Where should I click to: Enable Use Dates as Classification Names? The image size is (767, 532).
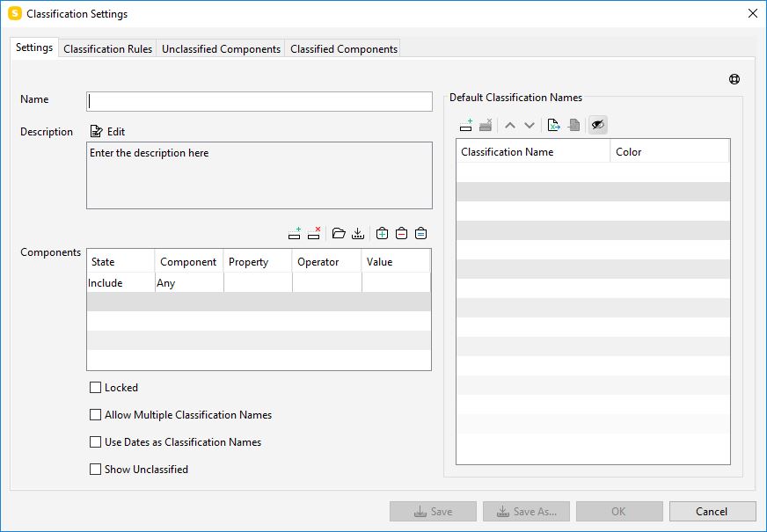95,441
